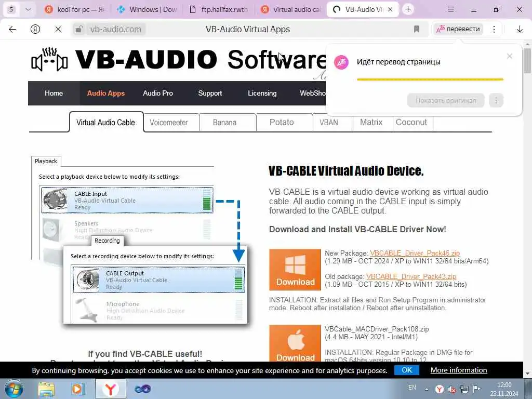Show hidden tray icons arrow

coord(427,389)
